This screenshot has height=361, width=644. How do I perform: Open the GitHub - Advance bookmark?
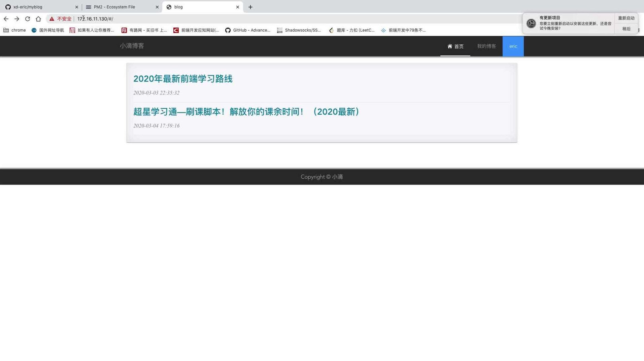[248, 30]
